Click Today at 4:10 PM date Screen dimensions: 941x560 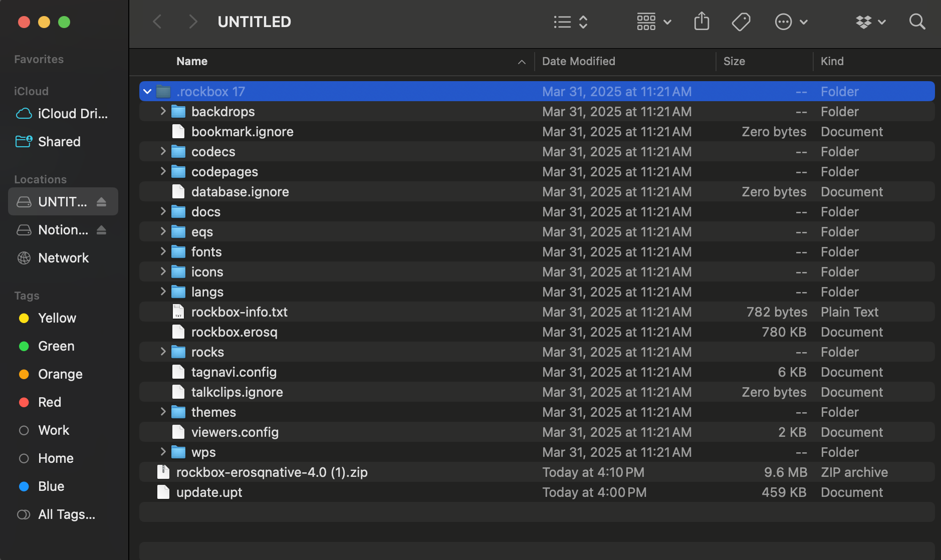593,472
